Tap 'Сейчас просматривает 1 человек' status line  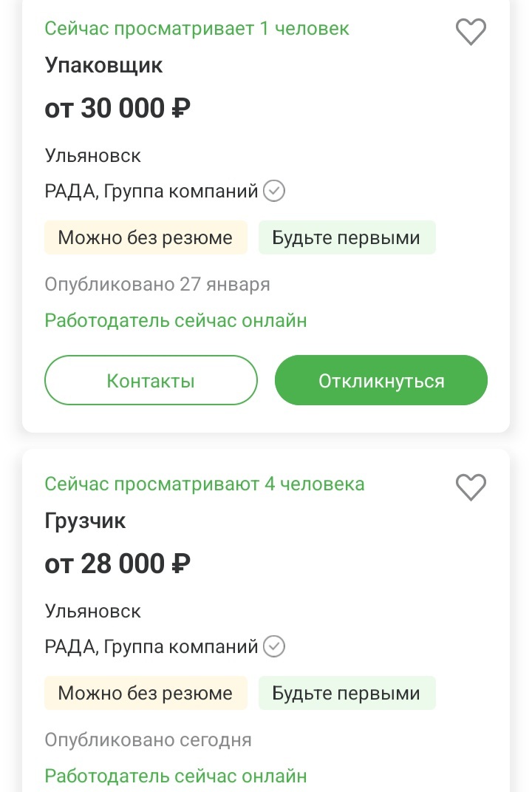(x=197, y=29)
